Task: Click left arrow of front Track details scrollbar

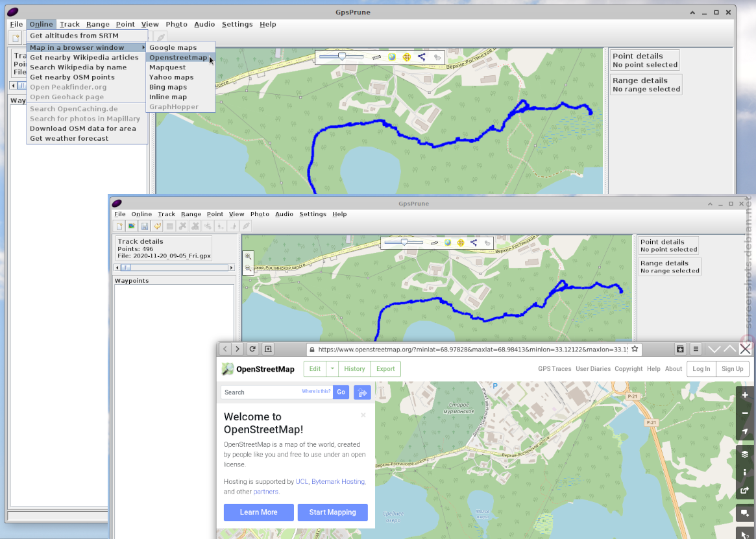Action: point(117,268)
